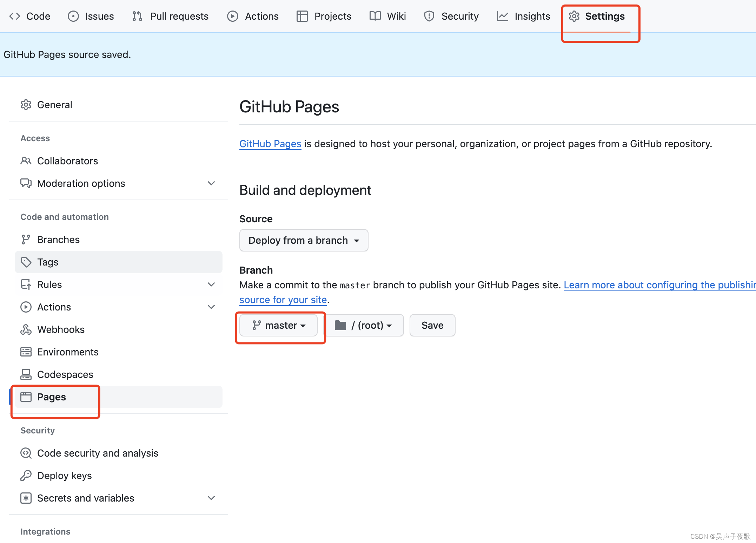This screenshot has height=543, width=756.
Task: Click the Projects table icon
Action: [302, 16]
